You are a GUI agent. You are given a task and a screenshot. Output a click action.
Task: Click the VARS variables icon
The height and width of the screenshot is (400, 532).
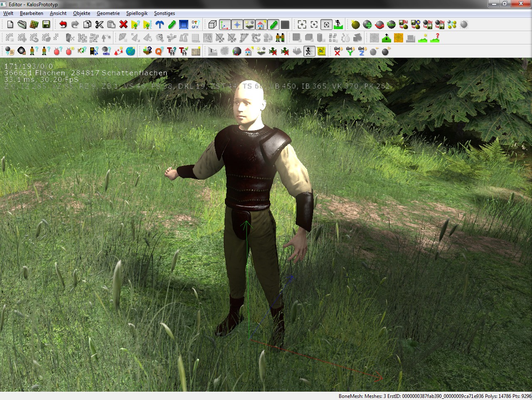click(x=106, y=51)
